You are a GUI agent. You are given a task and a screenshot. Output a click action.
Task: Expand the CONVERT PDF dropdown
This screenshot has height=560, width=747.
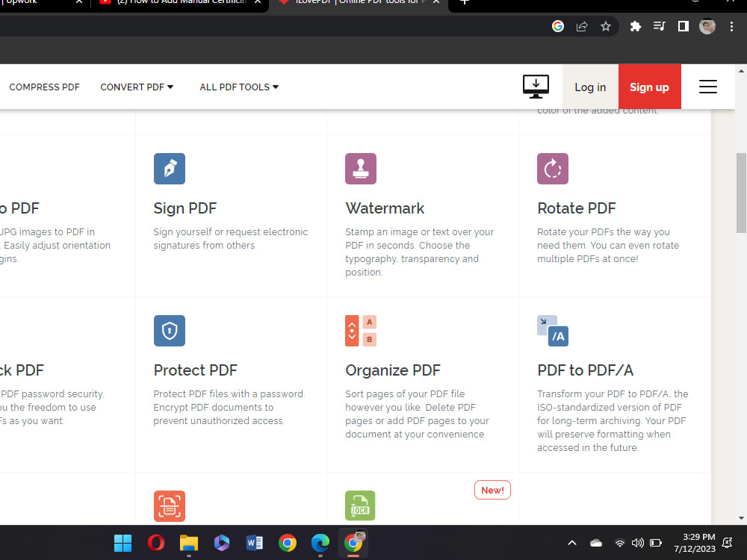click(x=137, y=87)
